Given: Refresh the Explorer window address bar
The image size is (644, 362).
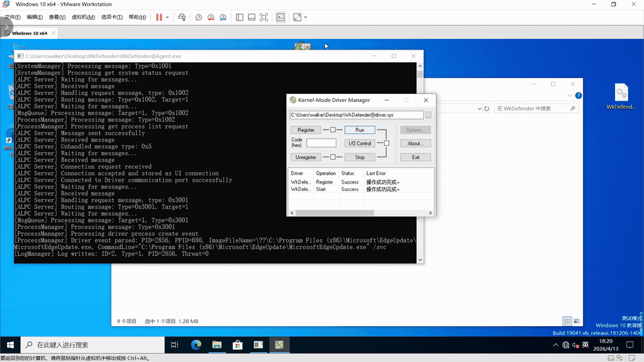Looking at the screenshot, I should click(487, 108).
